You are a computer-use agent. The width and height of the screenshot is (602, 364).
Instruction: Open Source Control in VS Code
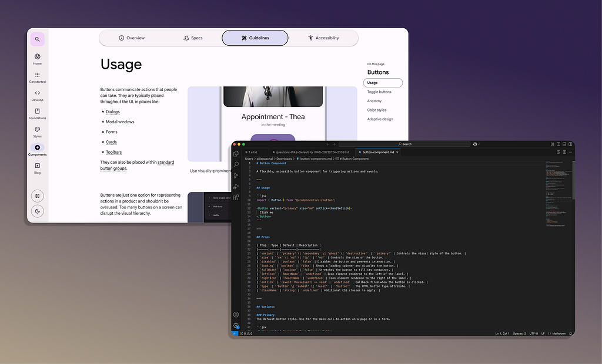tap(236, 176)
